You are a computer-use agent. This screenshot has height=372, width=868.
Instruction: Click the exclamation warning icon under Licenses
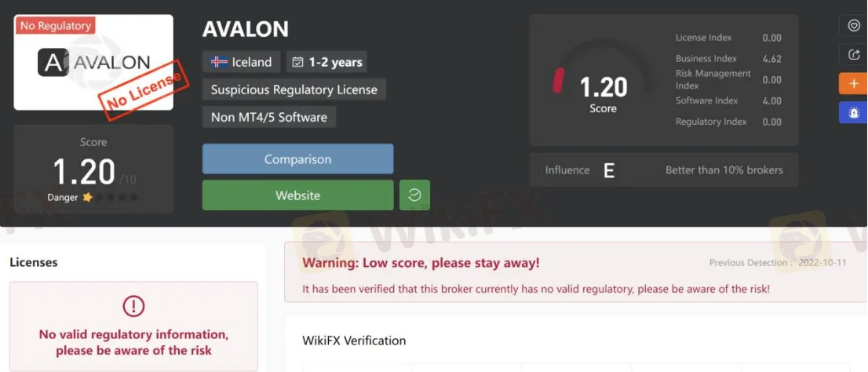133,305
